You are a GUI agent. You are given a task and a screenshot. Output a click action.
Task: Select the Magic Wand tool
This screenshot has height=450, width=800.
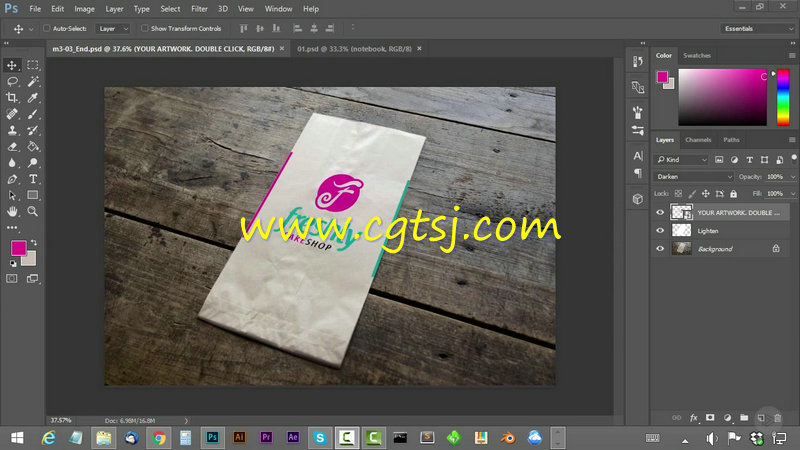(33, 82)
